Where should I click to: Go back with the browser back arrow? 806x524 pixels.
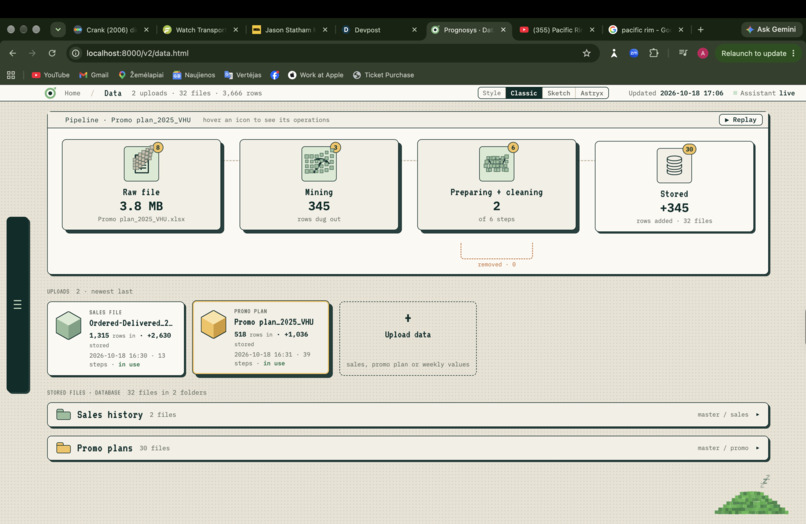[x=13, y=53]
